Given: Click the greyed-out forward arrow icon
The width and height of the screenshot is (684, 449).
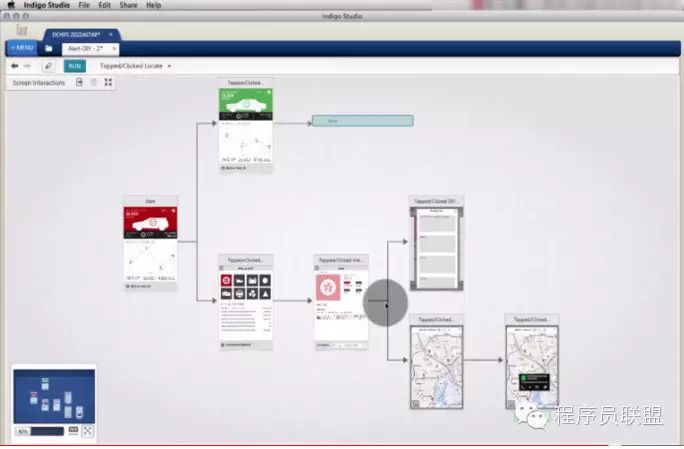Looking at the screenshot, I should tap(27, 66).
